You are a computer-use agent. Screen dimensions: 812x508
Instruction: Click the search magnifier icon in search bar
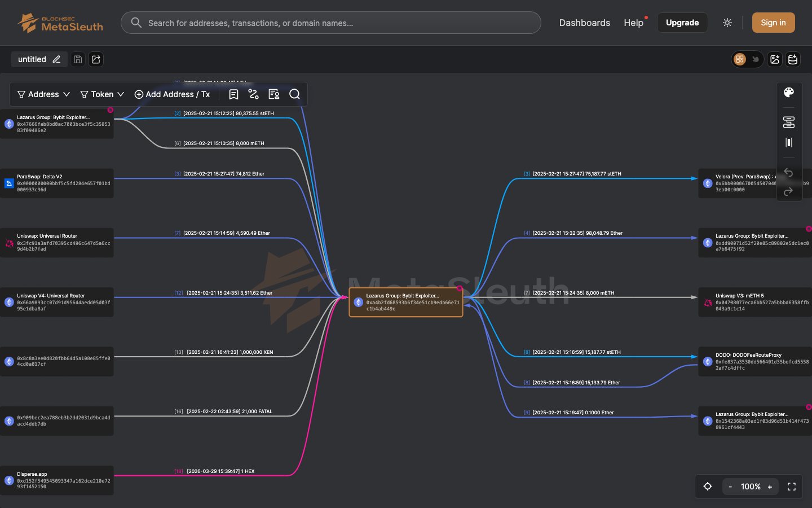click(136, 23)
